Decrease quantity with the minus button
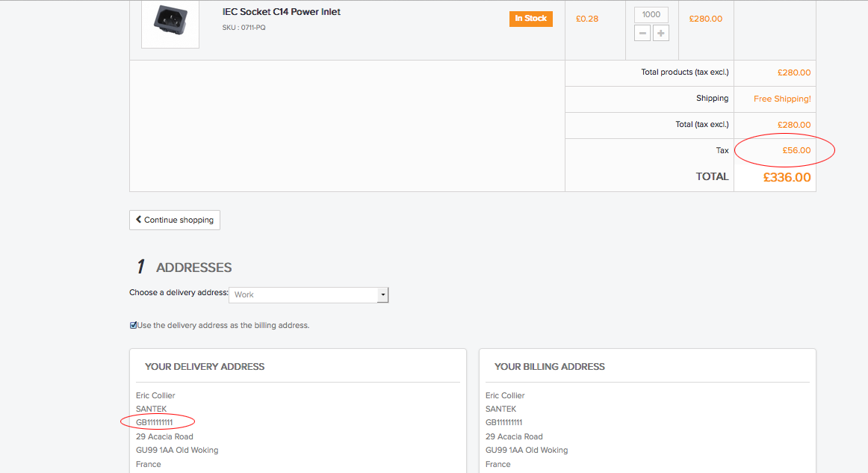This screenshot has width=868, height=473. point(642,34)
